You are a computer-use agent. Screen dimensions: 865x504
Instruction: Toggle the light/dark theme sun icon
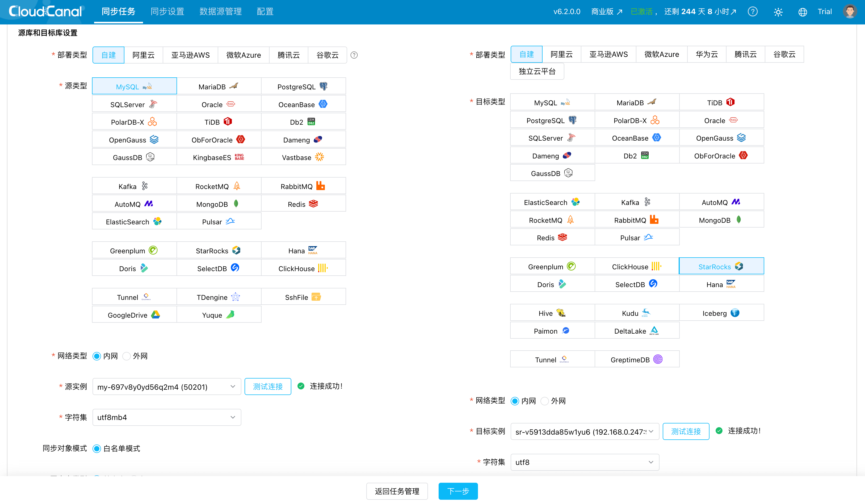[x=778, y=12]
